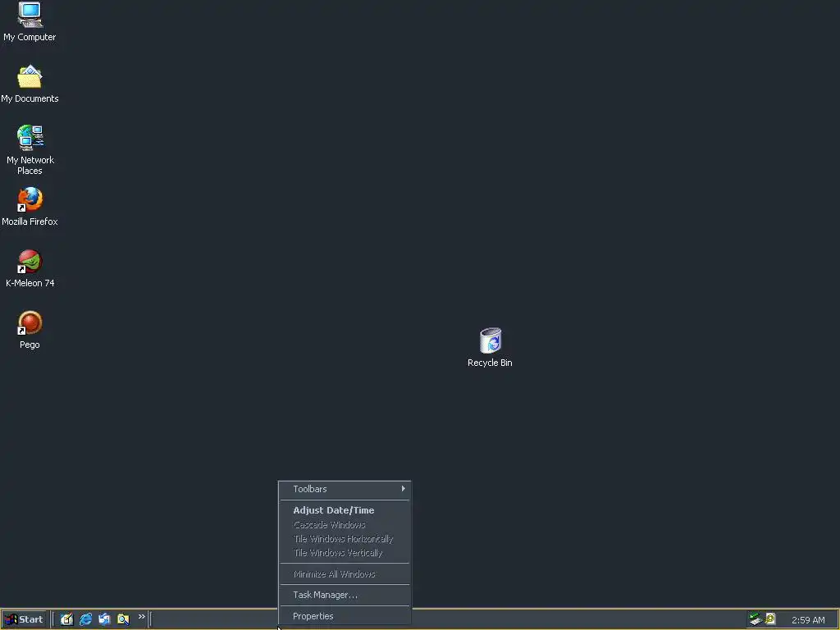Screen dimensions: 840x630
Task: Click the K-Meleon 74 label text
Action: [30, 283]
